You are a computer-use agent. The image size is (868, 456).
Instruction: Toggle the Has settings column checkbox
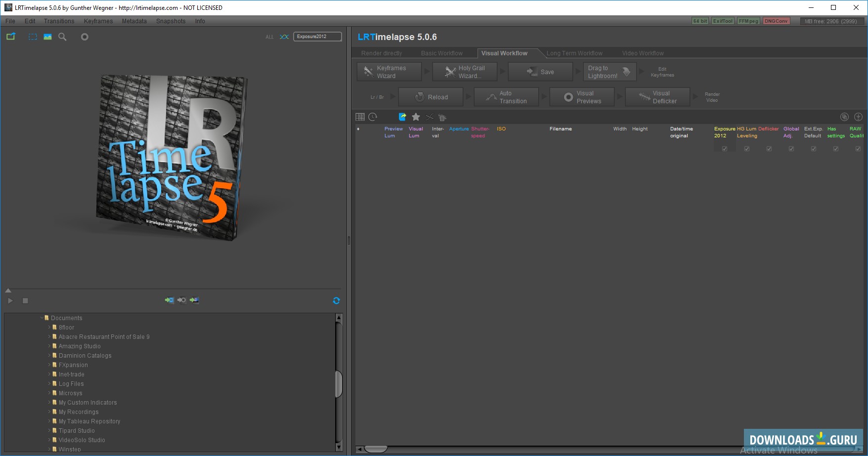(x=836, y=149)
